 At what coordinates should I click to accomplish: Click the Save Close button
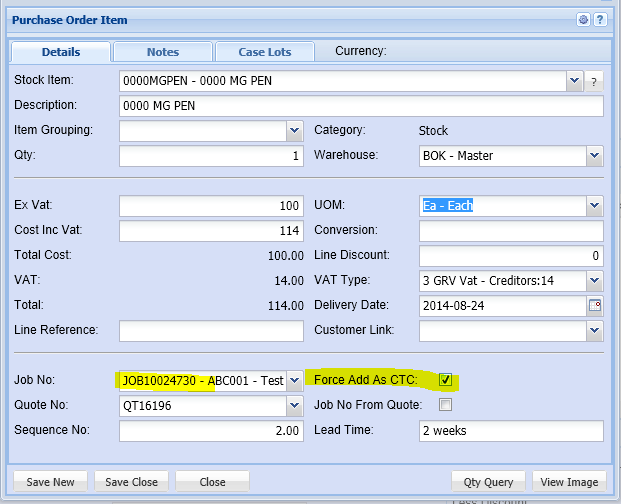tap(131, 482)
